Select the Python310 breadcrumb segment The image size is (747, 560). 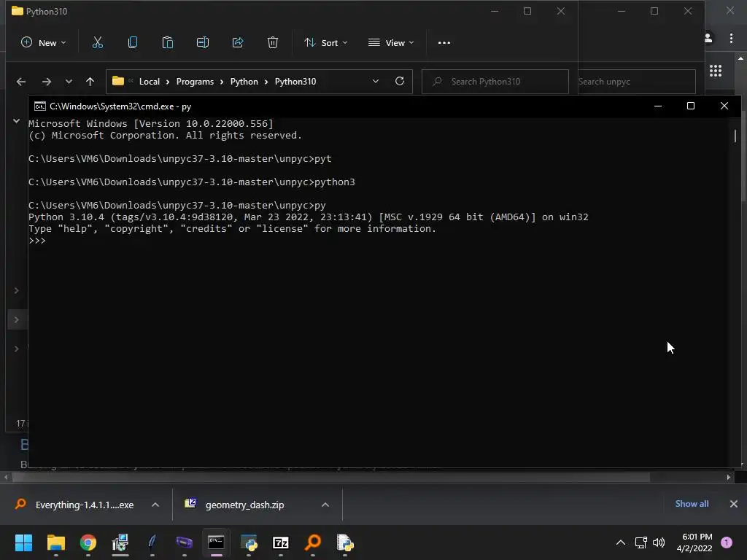pyautogui.click(x=295, y=82)
